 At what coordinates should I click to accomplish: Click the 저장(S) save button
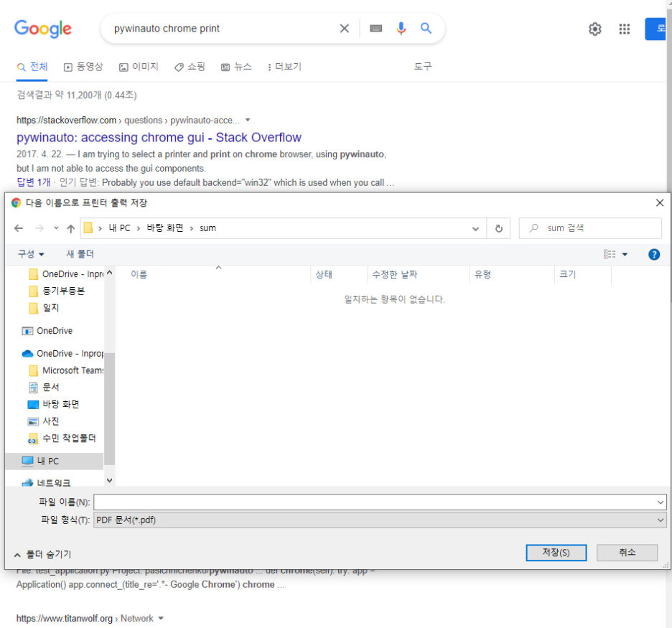click(x=556, y=553)
